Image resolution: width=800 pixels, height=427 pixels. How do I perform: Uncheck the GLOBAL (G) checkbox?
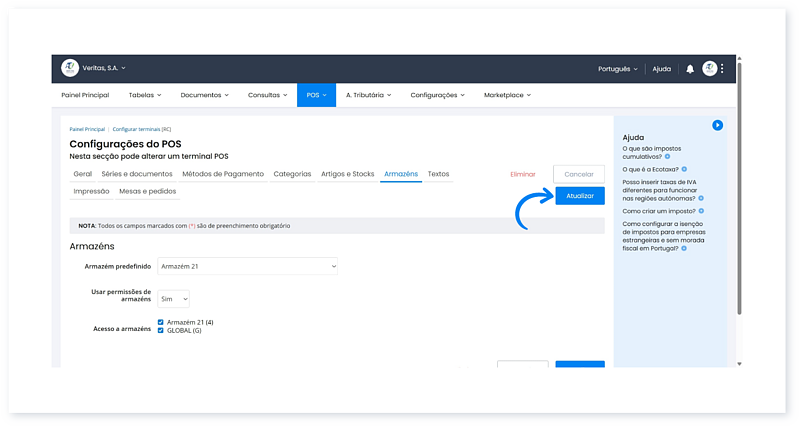pos(160,331)
